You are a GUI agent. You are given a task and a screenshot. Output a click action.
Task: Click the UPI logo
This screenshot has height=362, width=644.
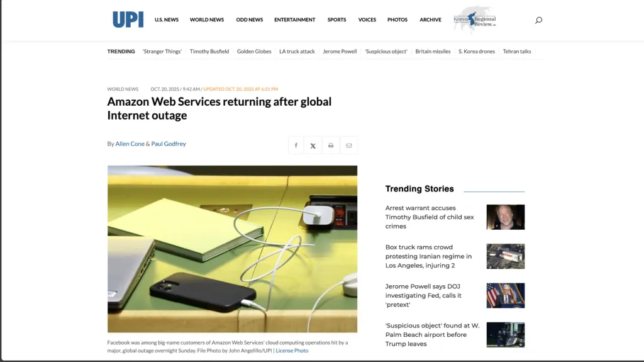[x=128, y=20]
